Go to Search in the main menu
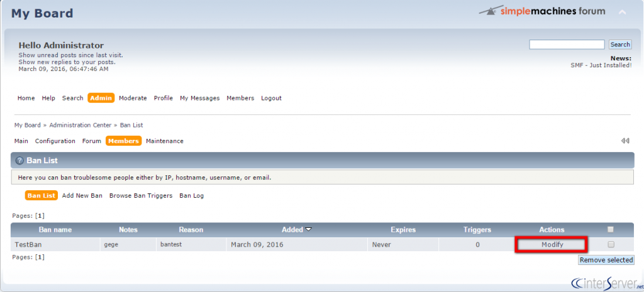644x292 pixels. (73, 98)
